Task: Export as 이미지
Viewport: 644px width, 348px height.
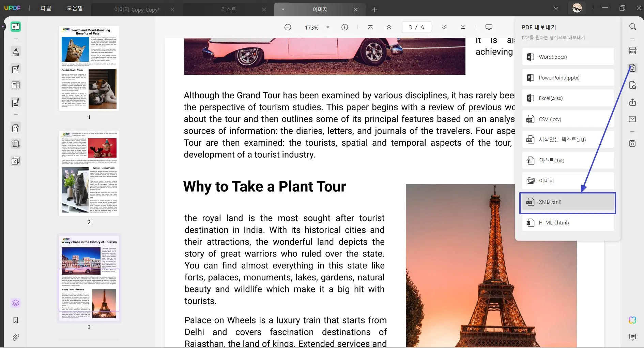Action: pos(568,181)
